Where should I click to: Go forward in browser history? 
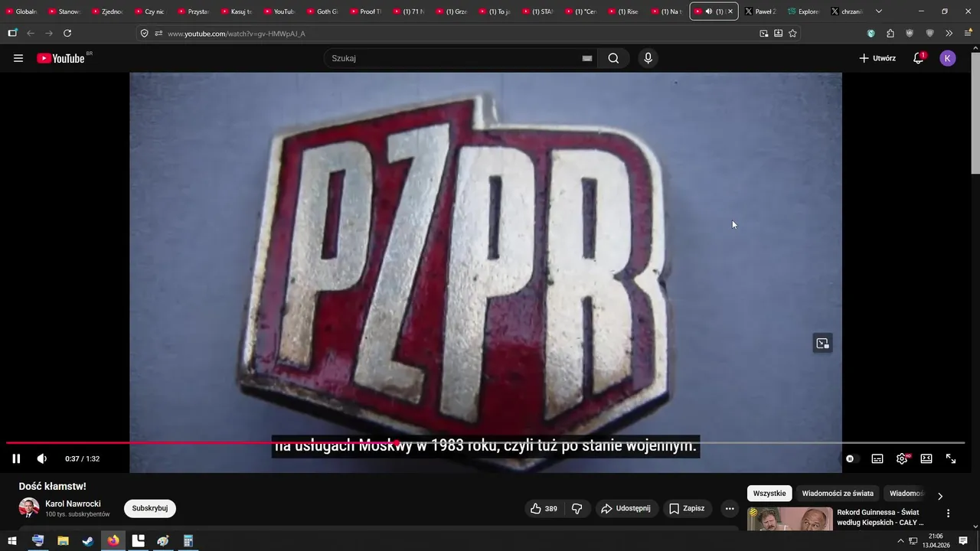(x=49, y=33)
